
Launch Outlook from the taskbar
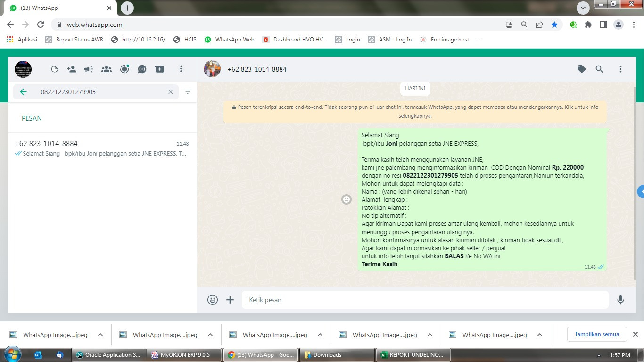coord(39,355)
